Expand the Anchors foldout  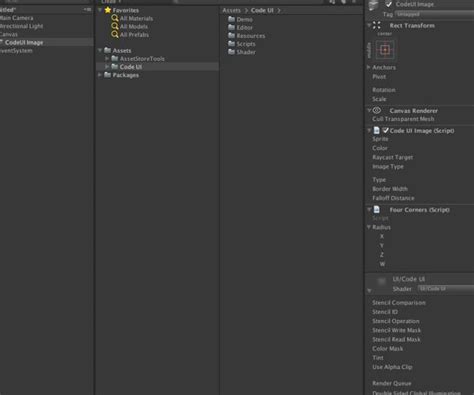click(x=369, y=67)
